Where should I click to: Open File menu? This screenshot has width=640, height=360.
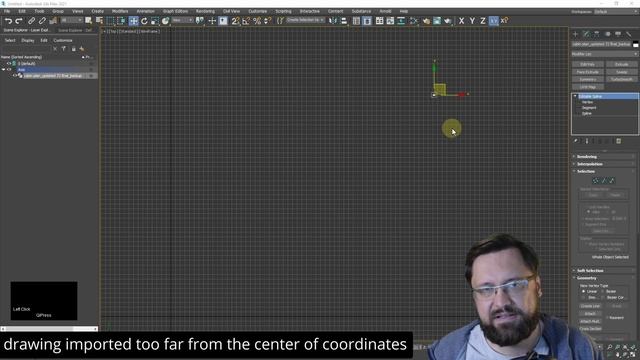(x=7, y=11)
